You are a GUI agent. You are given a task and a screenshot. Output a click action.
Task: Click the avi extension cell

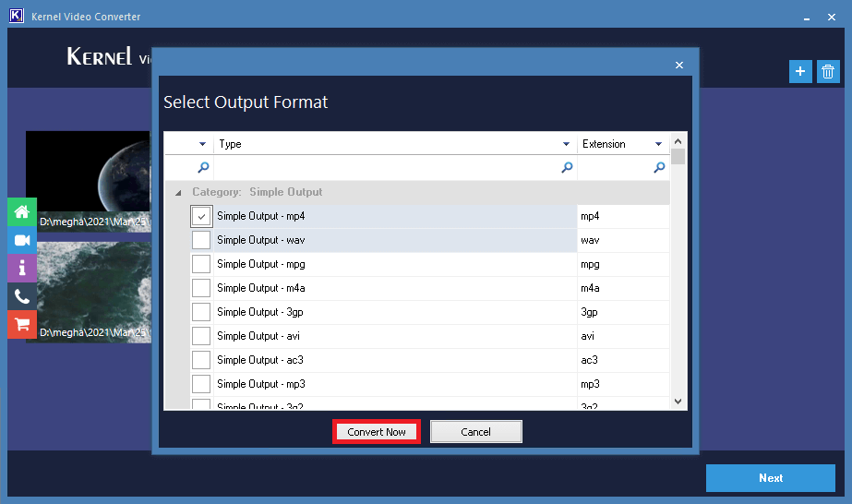click(x=623, y=336)
